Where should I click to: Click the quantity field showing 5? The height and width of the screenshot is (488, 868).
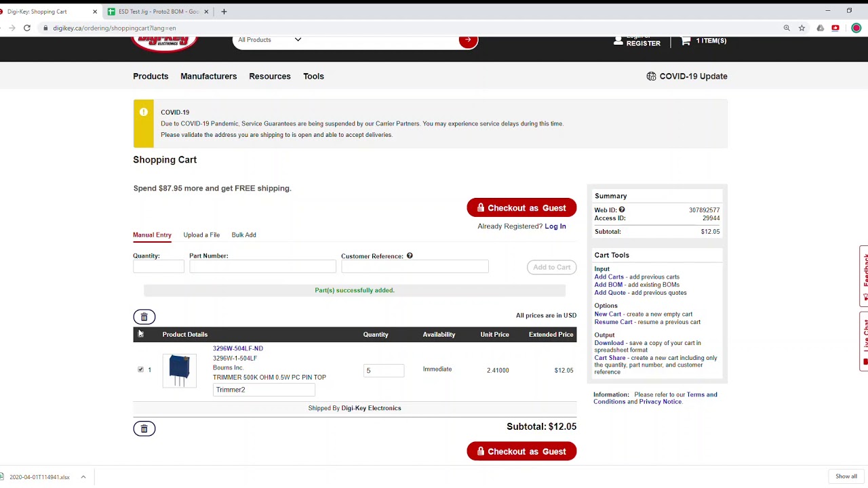point(384,370)
